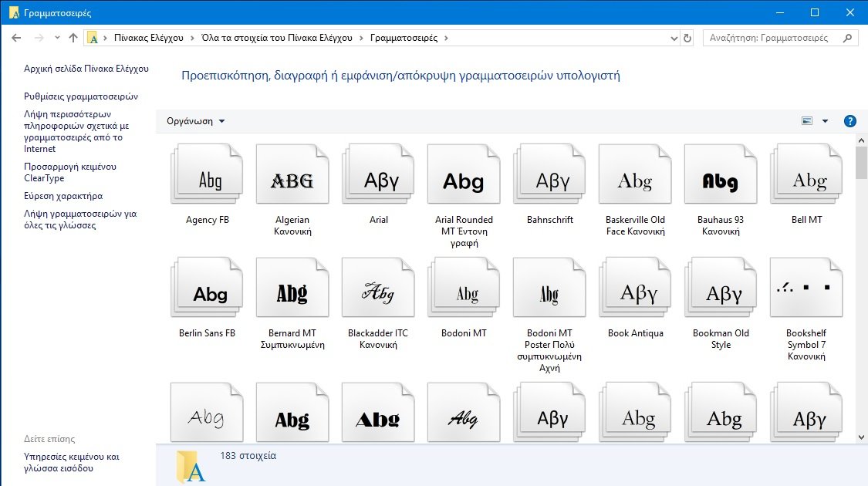The image size is (868, 486).
Task: Select the Bell MT font icon
Action: [806, 174]
